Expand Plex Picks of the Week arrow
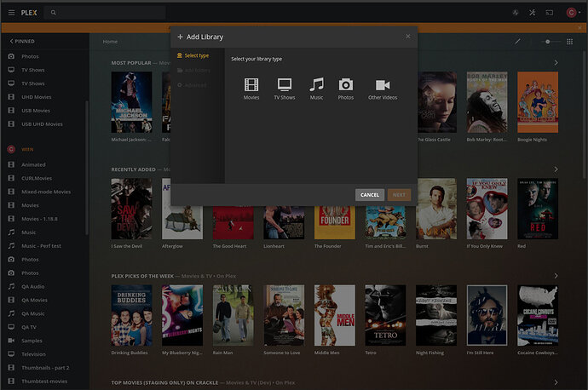The width and height of the screenshot is (588, 390). 556,276
